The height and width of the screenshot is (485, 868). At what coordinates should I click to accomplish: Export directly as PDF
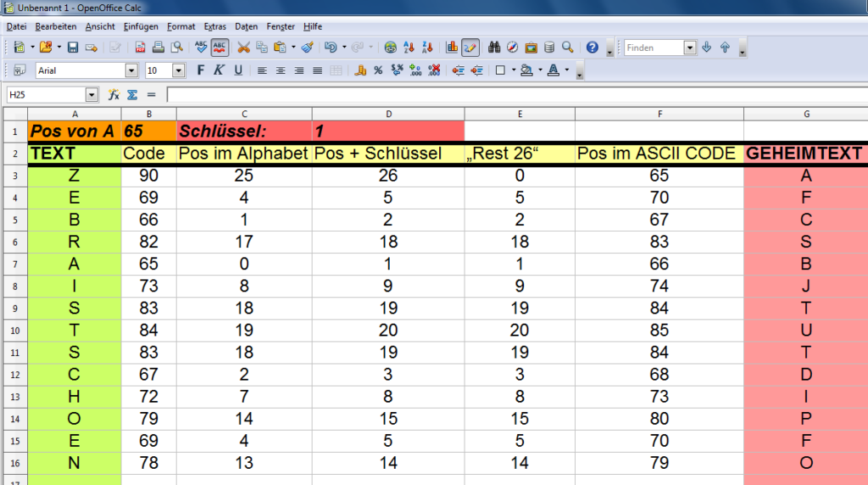pos(141,47)
